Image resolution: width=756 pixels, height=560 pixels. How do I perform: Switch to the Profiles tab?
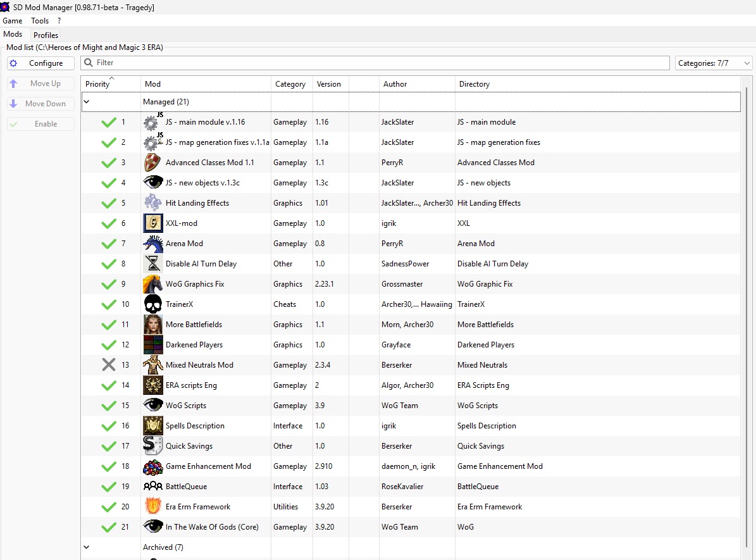(46, 35)
